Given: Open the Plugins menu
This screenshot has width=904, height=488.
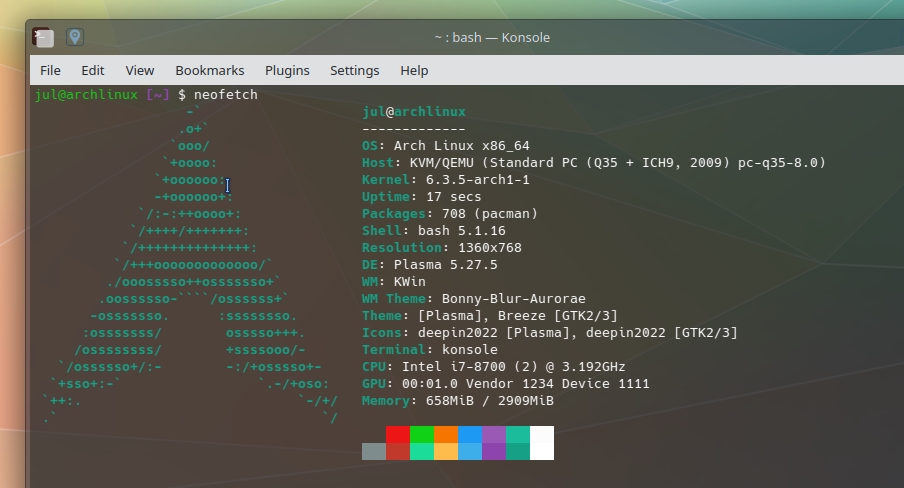Looking at the screenshot, I should click(x=287, y=70).
